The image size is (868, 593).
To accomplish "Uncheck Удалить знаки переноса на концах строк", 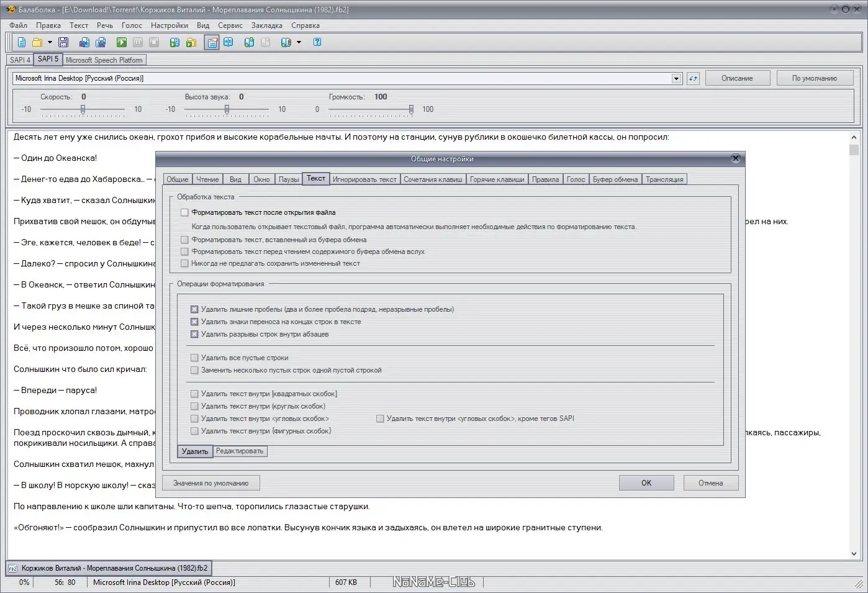I will click(194, 322).
